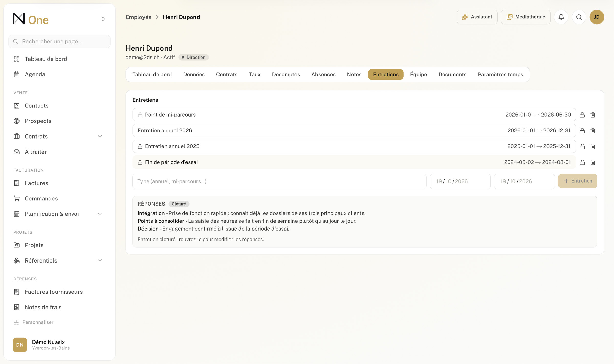Open Factures fournisseurs page

pos(59,292)
